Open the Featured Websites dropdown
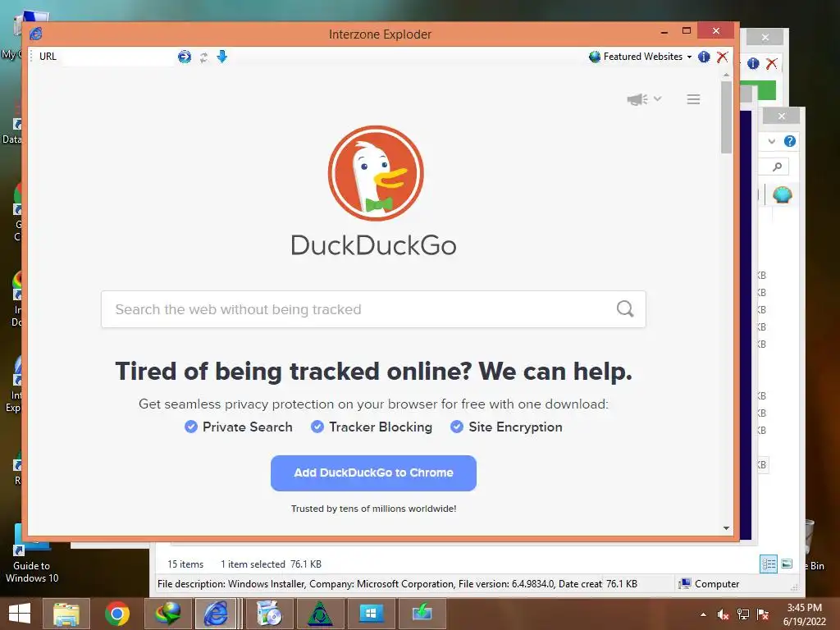 tap(640, 57)
